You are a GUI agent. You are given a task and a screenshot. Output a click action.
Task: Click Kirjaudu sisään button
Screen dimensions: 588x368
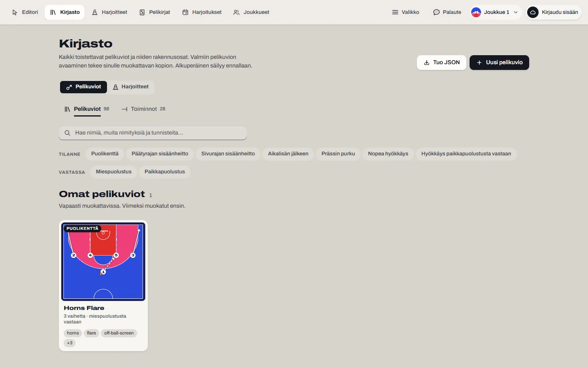(x=553, y=12)
